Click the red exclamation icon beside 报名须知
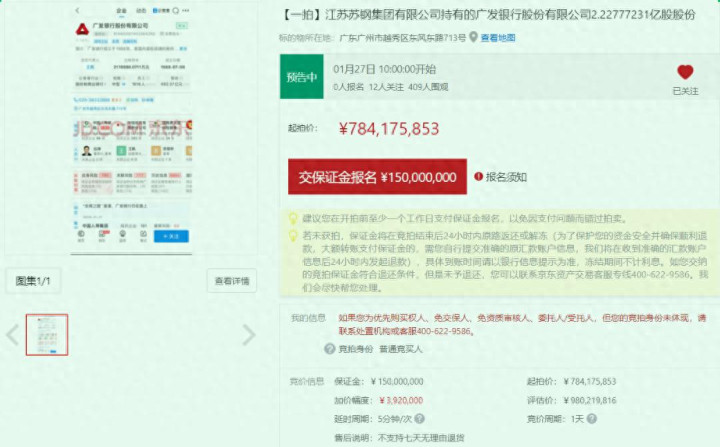The height and width of the screenshot is (447, 720). point(478,176)
